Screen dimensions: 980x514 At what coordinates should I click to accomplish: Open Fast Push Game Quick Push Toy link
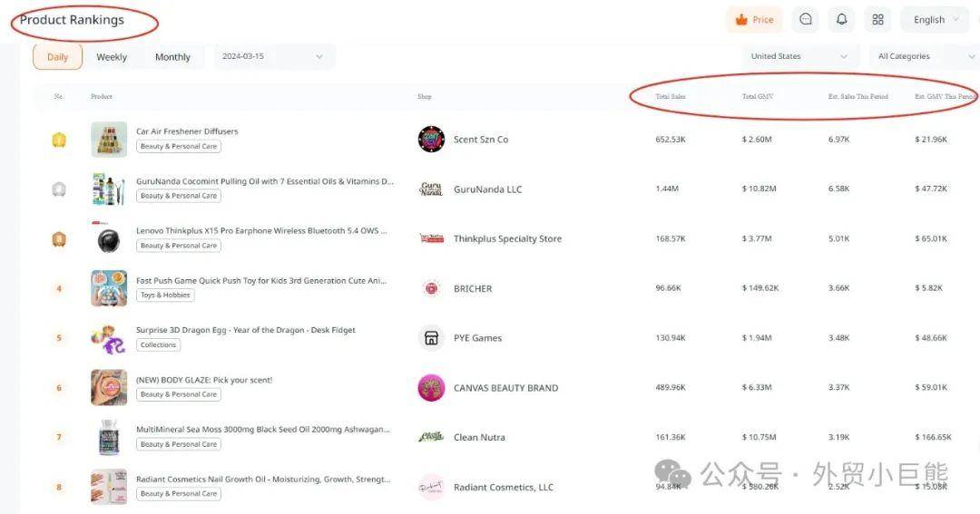click(x=261, y=280)
